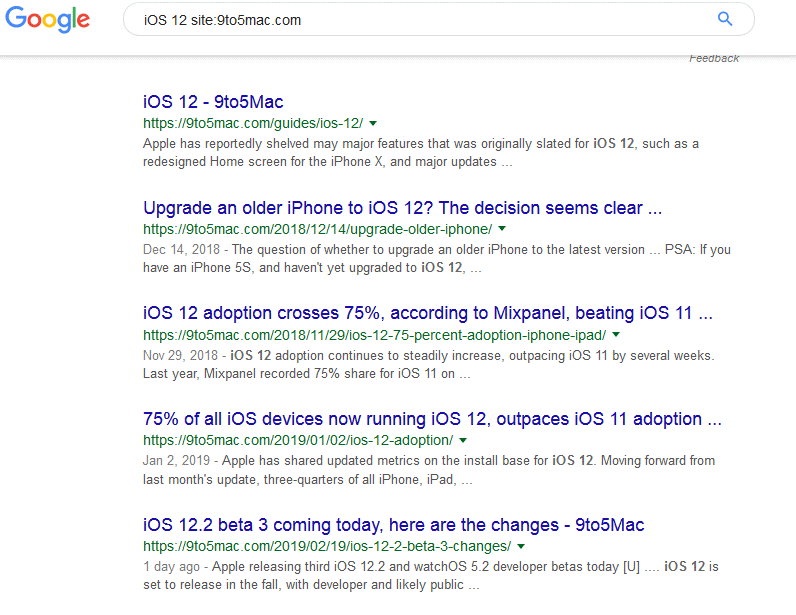Open 'iOS 12.2 beta 3 coming today' result
796x615 pixels.
(x=393, y=525)
